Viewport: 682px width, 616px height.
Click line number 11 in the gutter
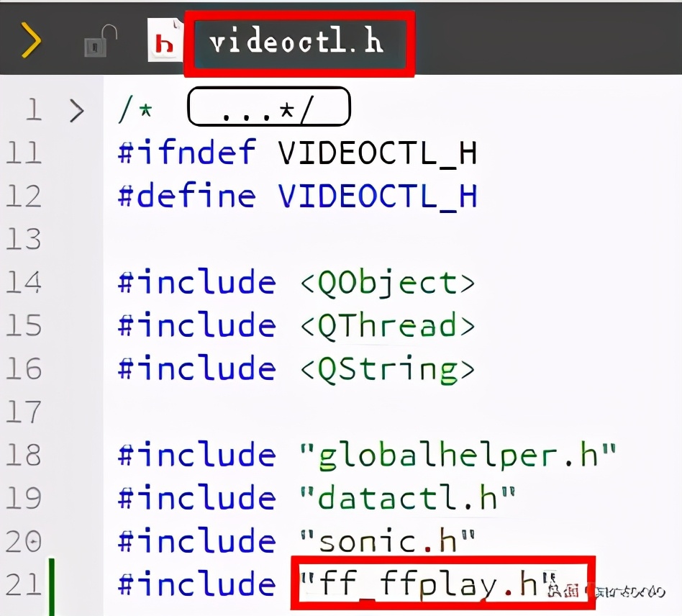point(24,153)
